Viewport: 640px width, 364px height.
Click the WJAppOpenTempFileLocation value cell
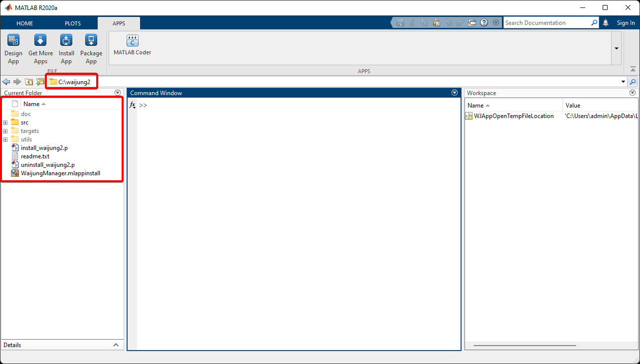pos(601,116)
